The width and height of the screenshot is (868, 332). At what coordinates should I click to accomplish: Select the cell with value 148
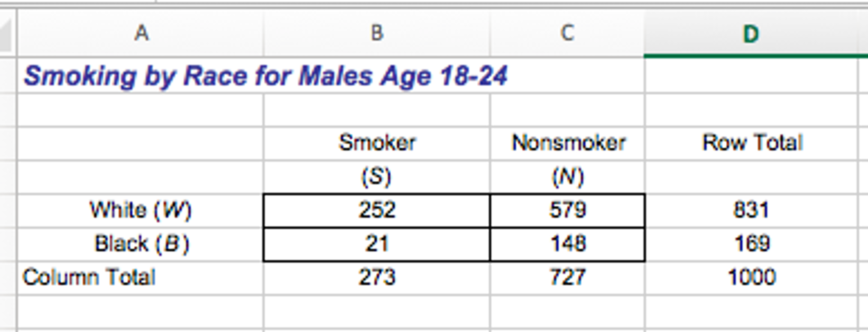[x=568, y=244]
